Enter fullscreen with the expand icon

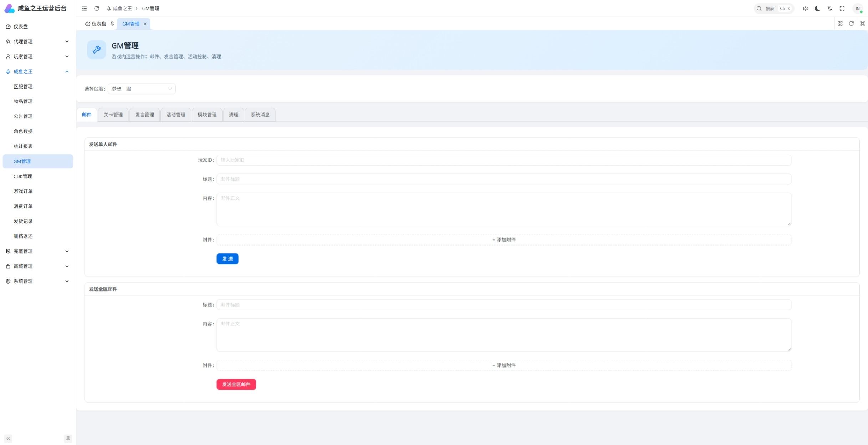842,9
